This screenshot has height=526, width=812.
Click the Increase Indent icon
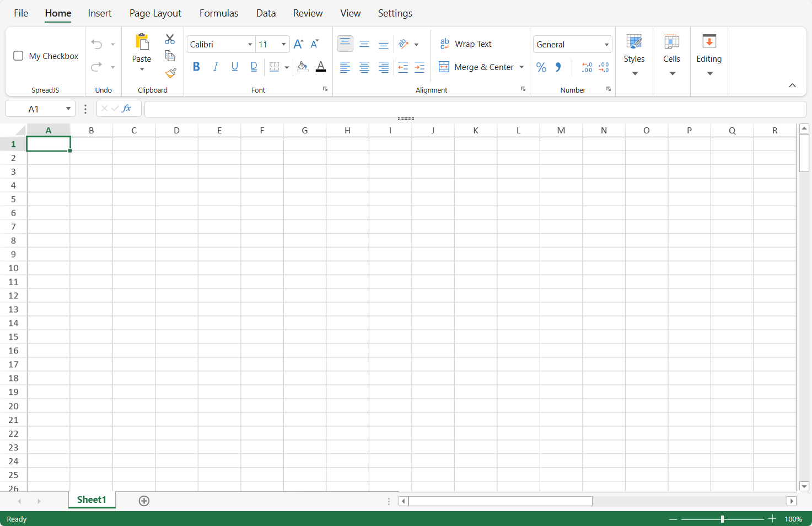(420, 67)
